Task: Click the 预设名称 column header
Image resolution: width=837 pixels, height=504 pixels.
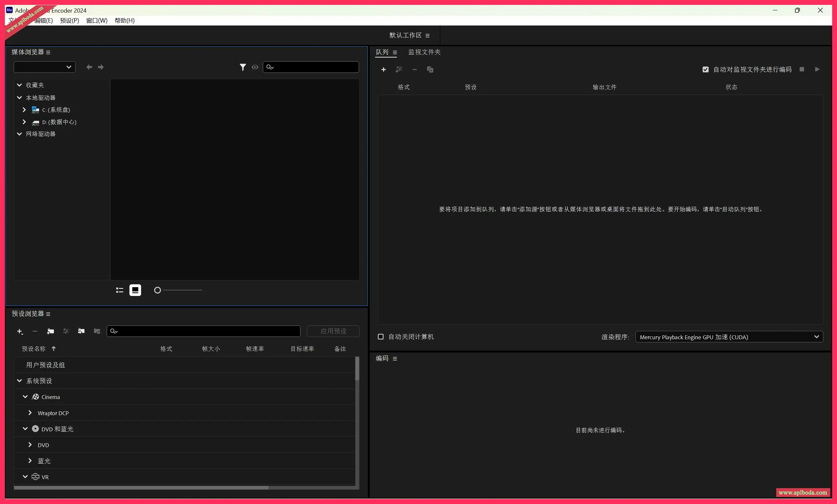Action: tap(34, 349)
